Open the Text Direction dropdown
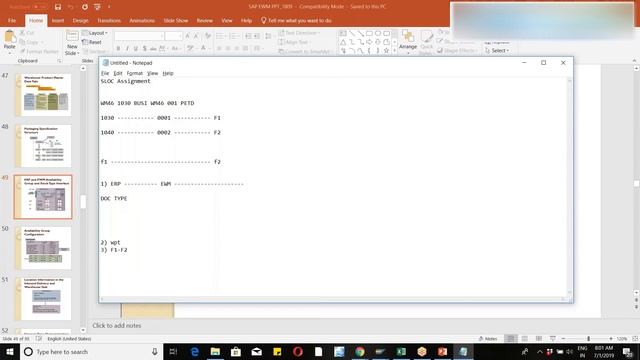 (x=299, y=33)
